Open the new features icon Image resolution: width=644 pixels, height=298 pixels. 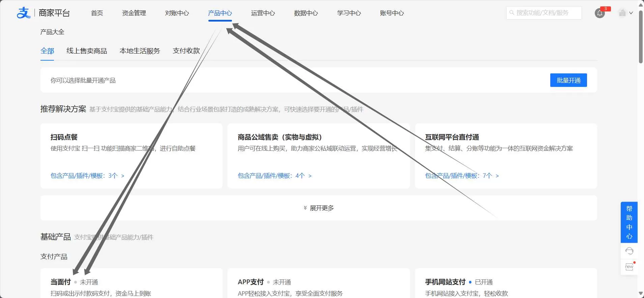click(x=629, y=267)
